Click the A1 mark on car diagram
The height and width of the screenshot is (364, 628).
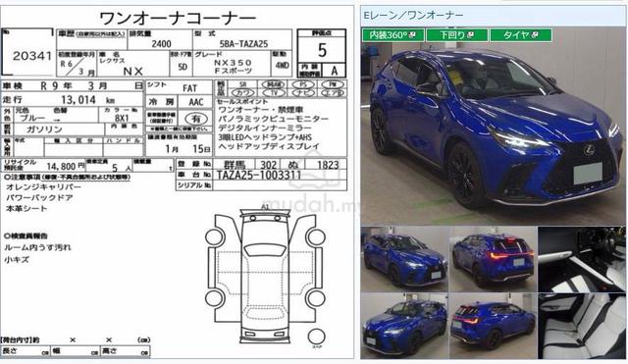point(265,207)
